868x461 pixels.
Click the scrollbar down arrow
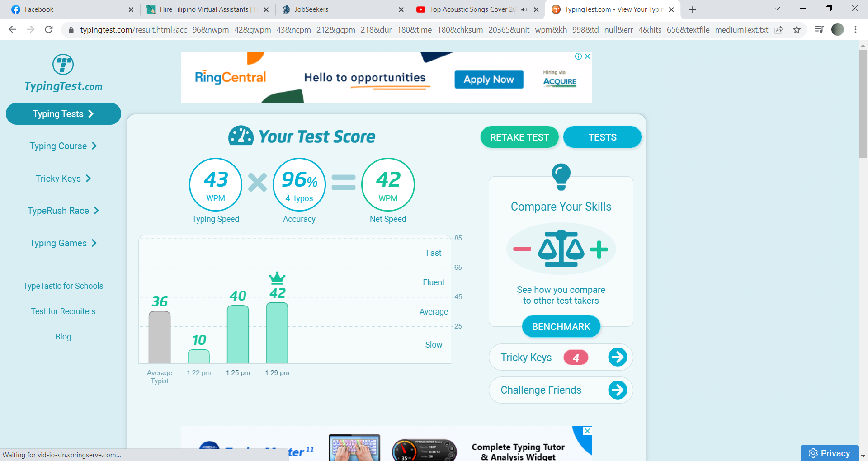[863, 456]
